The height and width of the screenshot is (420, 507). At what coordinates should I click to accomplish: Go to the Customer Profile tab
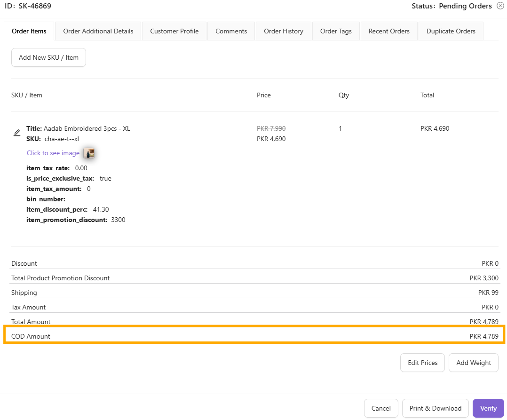coord(174,32)
